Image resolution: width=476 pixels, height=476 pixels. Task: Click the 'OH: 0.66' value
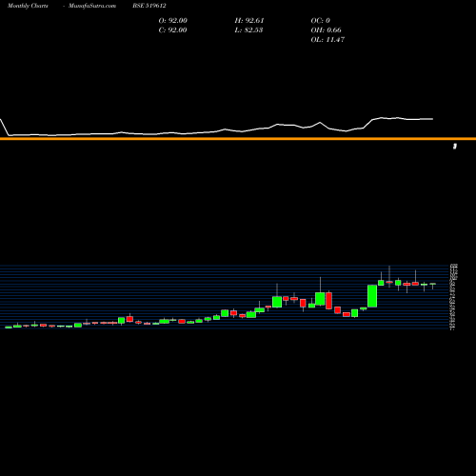[x=327, y=30]
